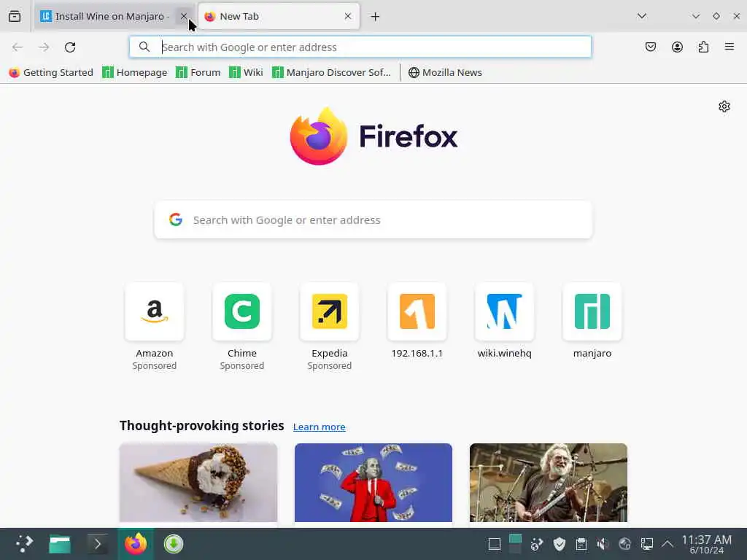Open the Getting Started bookmark

tap(51, 72)
